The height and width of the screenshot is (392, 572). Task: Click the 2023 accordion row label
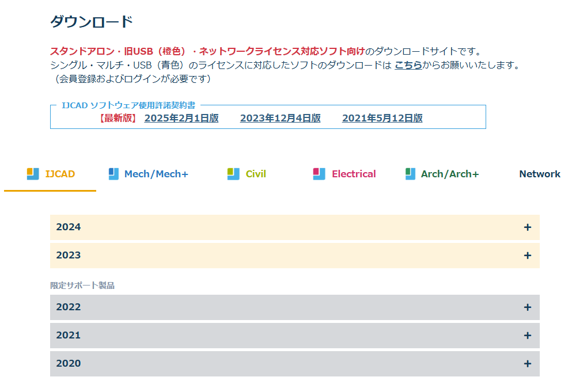[69, 255]
